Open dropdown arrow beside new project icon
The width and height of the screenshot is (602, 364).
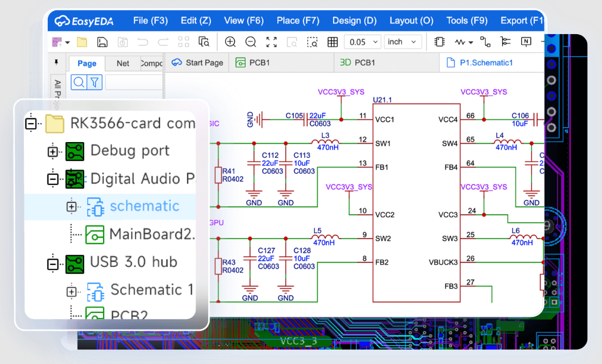pos(68,42)
